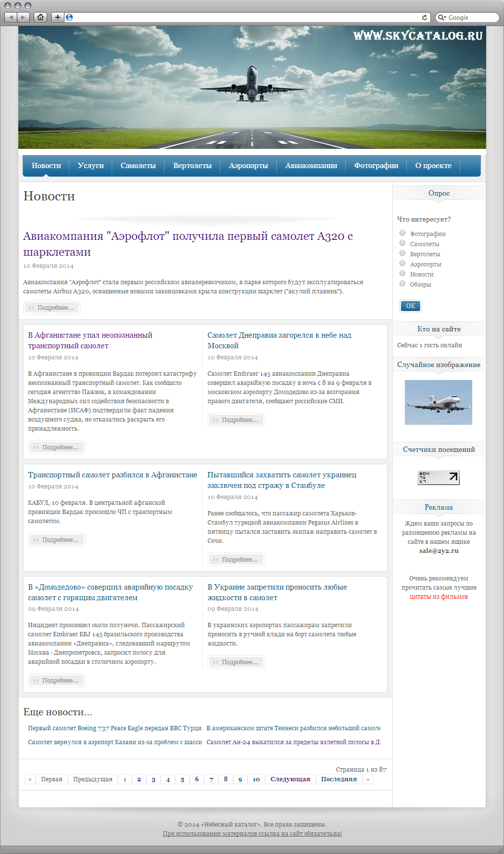Viewport: 504px width, 854px height.
Task: Click Подробнее under the Стамбул hijacker article
Action: tap(236, 559)
